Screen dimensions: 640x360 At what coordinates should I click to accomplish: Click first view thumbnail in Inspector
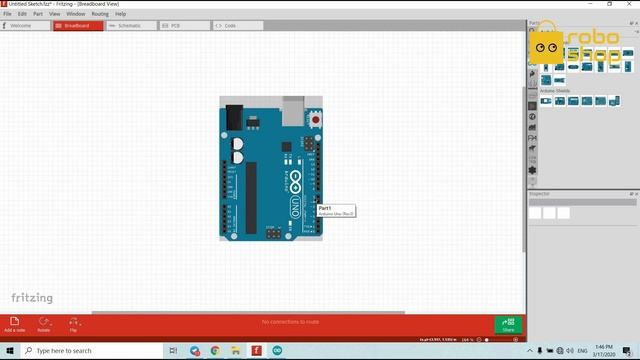[x=535, y=213]
